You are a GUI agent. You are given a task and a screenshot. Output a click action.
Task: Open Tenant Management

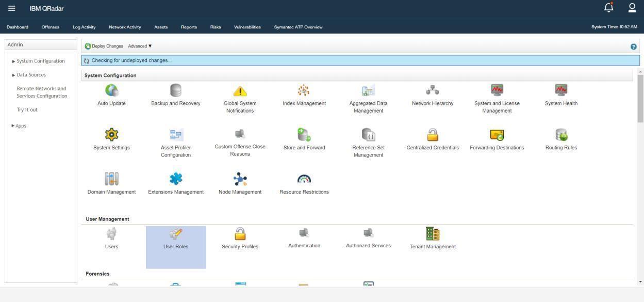coord(433,239)
